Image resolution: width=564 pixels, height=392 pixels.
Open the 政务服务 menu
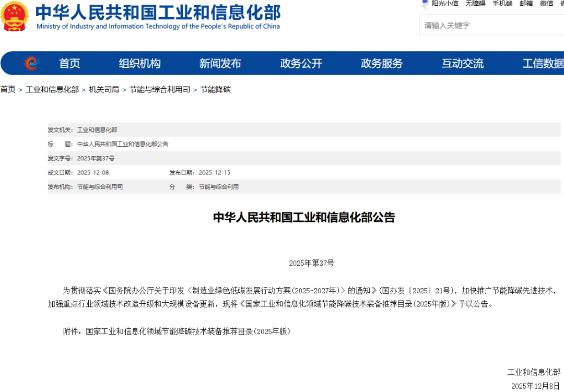coord(382,63)
